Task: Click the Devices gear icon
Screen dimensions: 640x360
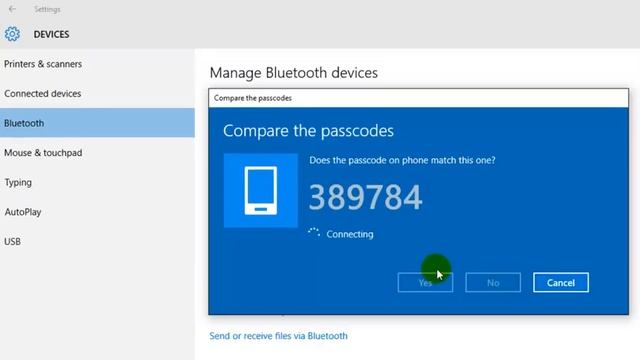Action: pos(12,34)
